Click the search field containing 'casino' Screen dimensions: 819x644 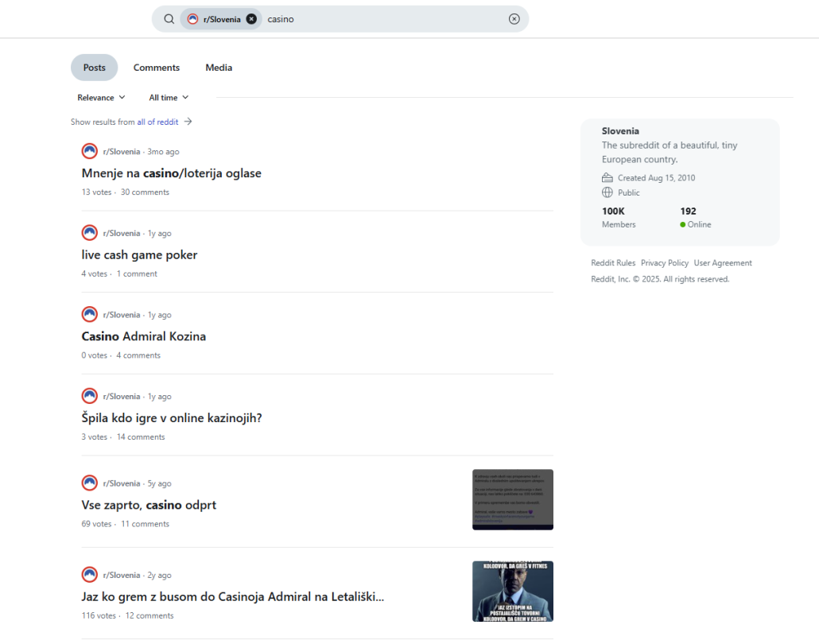pyautogui.click(x=382, y=19)
